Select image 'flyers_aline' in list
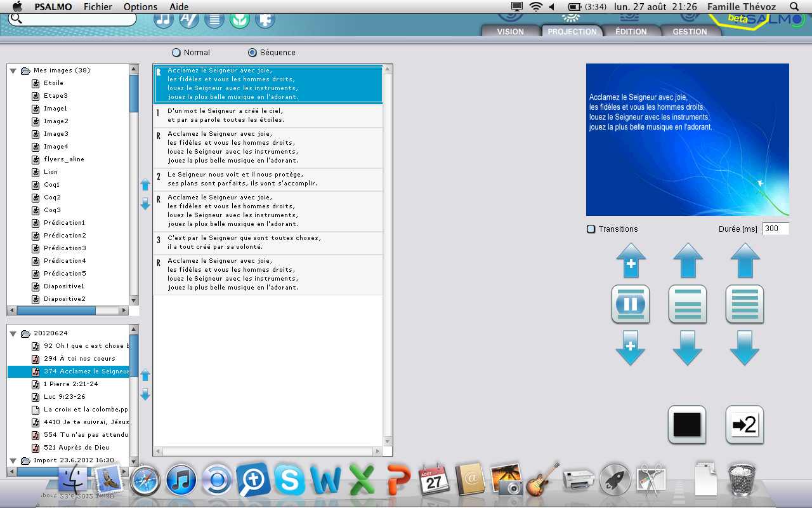This screenshot has width=812, height=508. [63, 159]
